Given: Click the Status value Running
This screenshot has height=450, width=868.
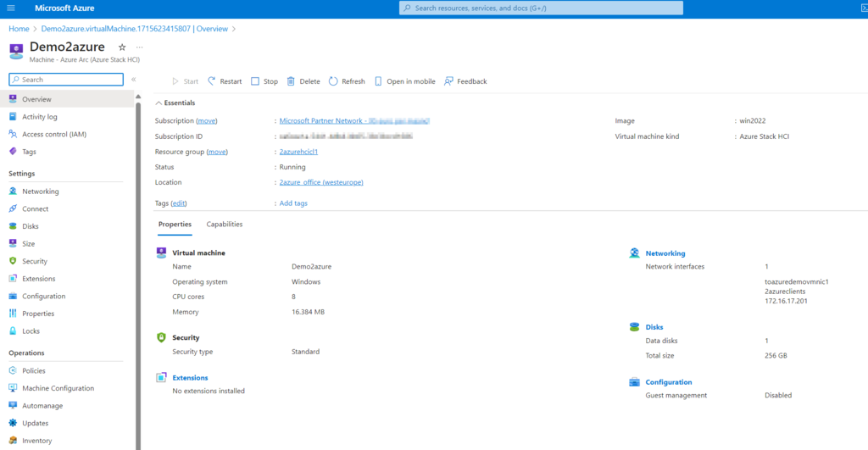Looking at the screenshot, I should (x=292, y=167).
